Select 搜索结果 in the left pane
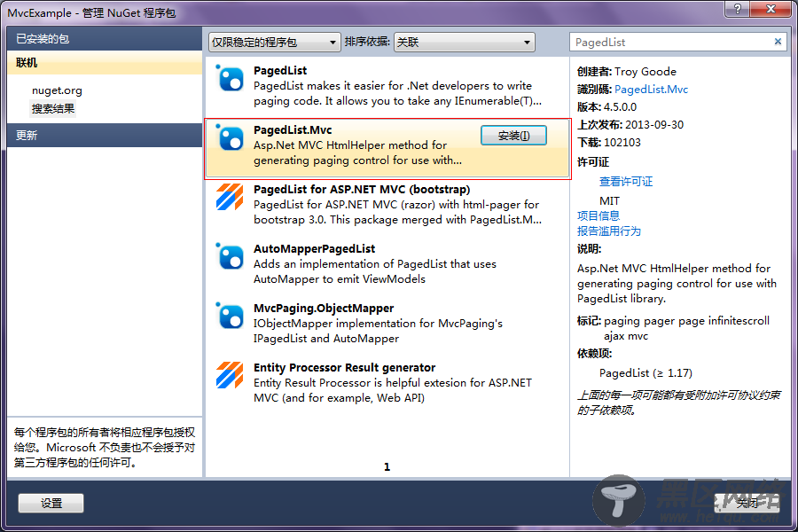Viewport: 798px width, 532px height. coord(53,108)
